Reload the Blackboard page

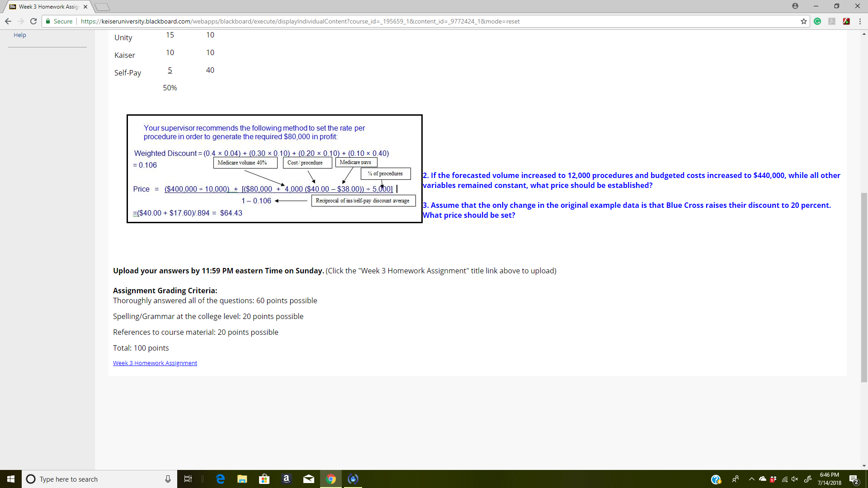(x=33, y=21)
